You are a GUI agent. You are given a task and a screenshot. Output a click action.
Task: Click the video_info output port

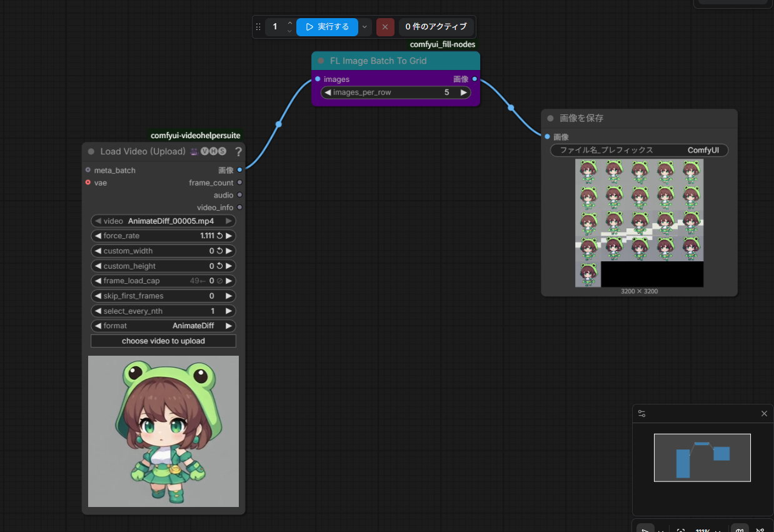[239, 207]
